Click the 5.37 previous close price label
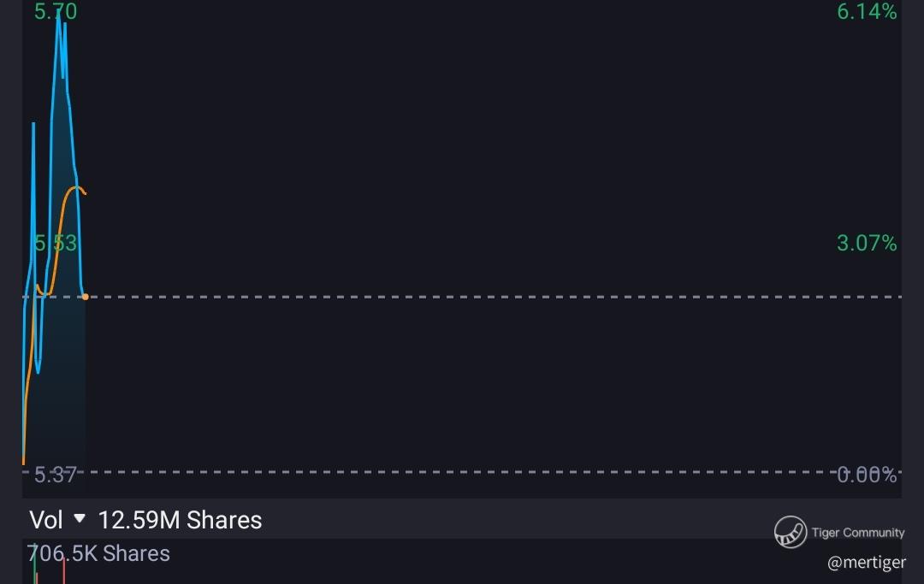The width and height of the screenshot is (924, 584). point(56,475)
